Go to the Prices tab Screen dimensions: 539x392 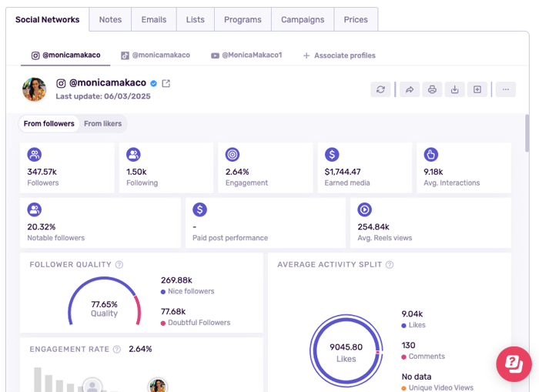tap(356, 19)
